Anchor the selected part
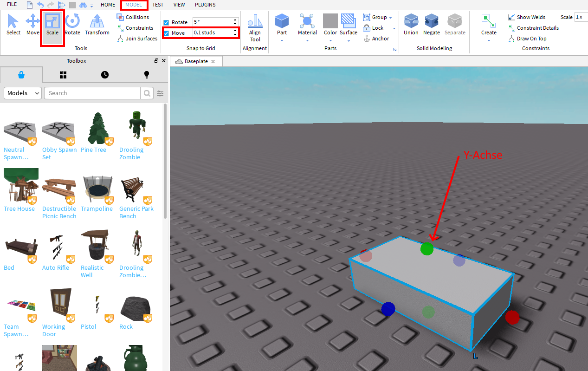Screen dimensions: 588x371 point(380,39)
